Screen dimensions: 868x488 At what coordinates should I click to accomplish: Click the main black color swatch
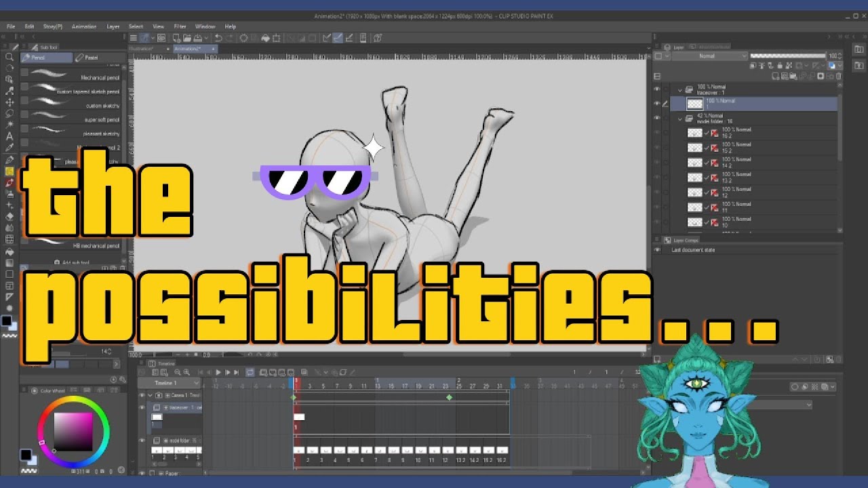(x=25, y=455)
